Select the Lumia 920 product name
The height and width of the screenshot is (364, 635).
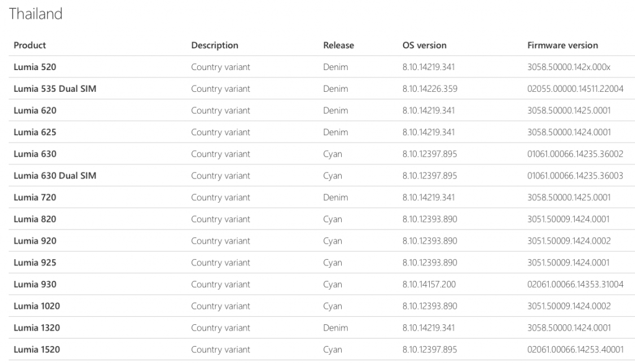click(35, 241)
